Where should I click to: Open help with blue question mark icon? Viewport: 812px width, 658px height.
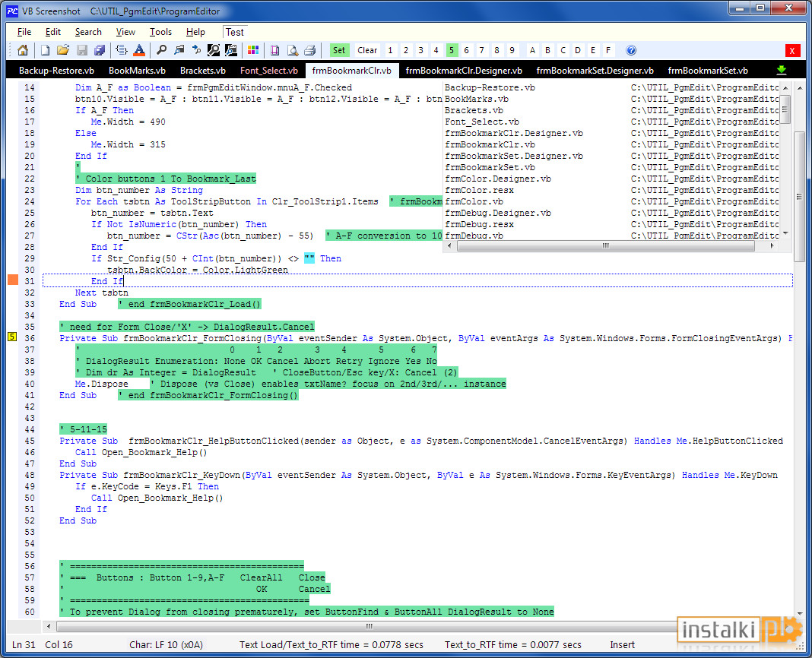tap(631, 50)
